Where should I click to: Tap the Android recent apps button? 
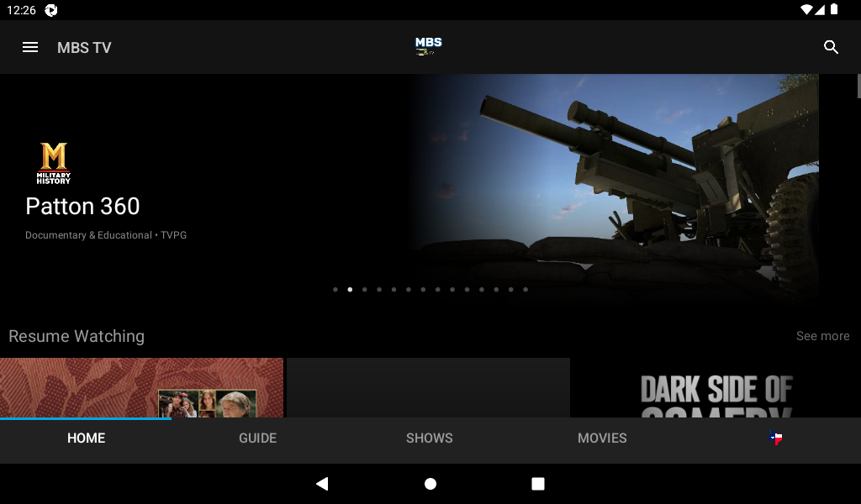click(538, 484)
